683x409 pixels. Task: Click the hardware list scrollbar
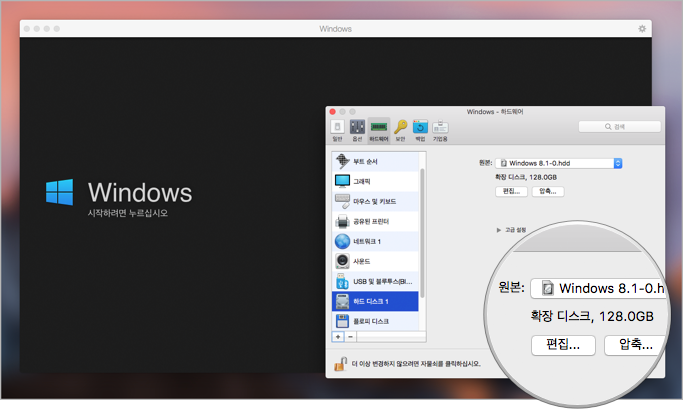tap(422, 233)
